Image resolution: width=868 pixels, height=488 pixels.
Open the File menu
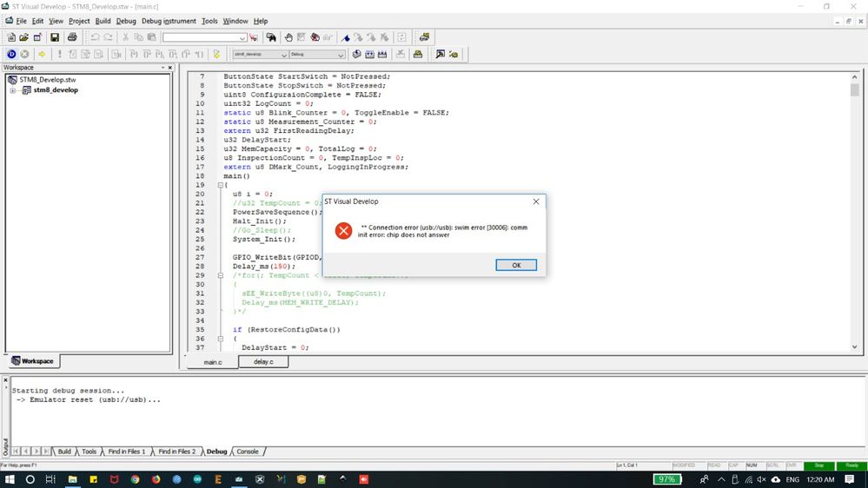tap(21, 21)
